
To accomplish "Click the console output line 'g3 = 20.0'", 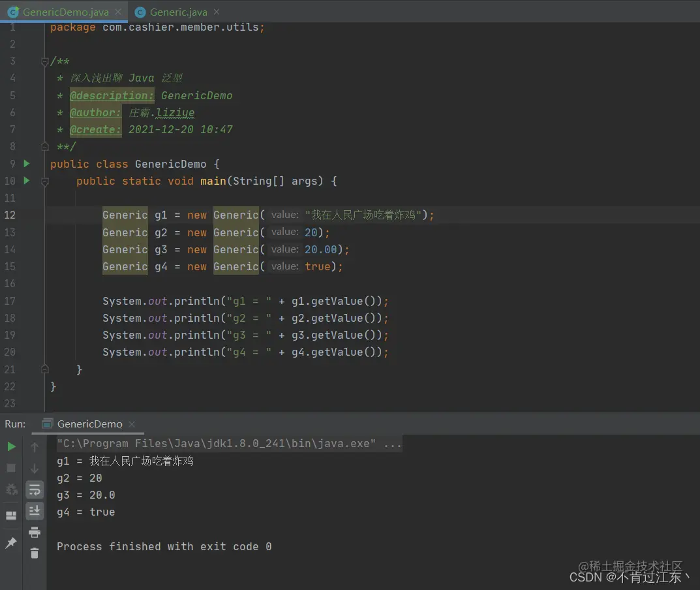I will point(85,495).
